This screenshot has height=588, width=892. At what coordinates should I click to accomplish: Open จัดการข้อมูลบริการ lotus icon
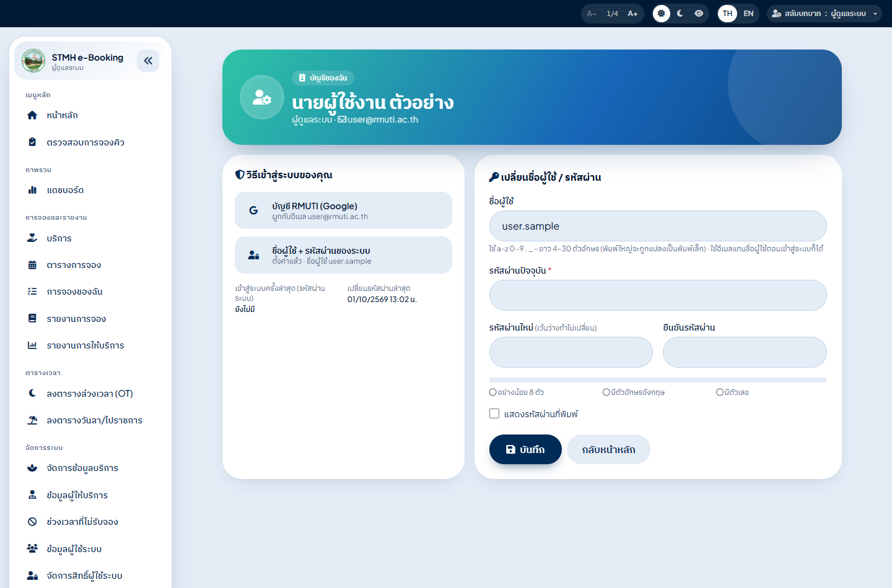[x=32, y=468]
